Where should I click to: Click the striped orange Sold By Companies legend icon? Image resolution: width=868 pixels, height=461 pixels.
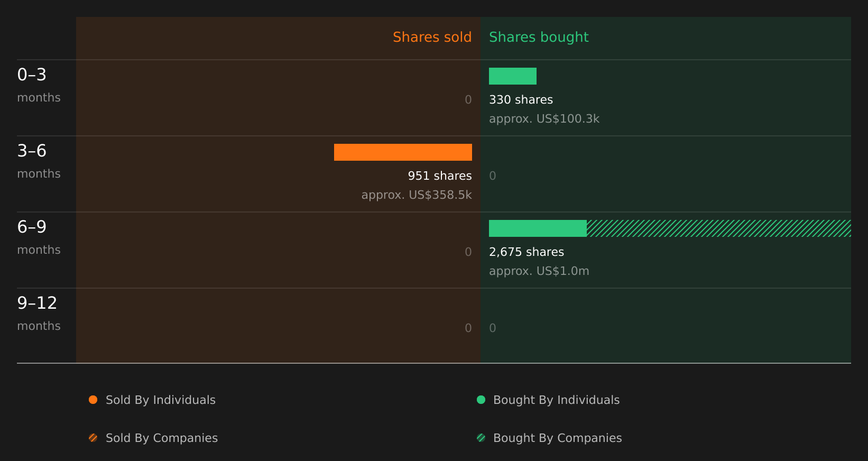(x=93, y=438)
